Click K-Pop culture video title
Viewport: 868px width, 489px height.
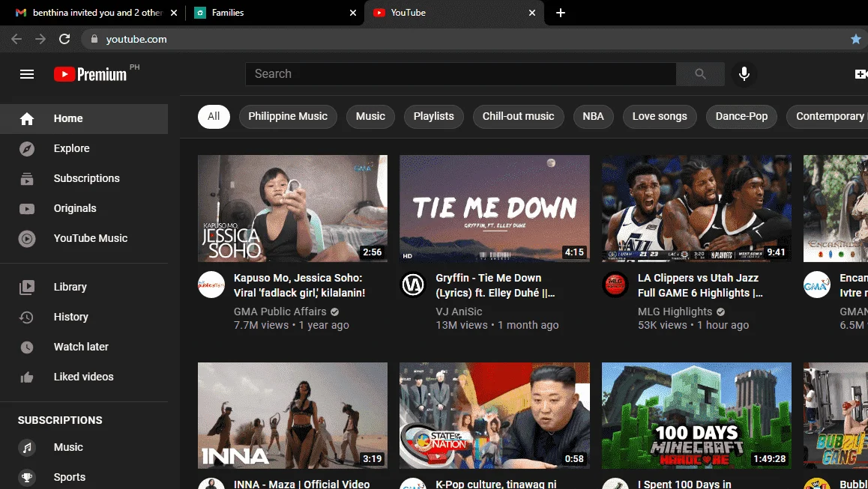pos(496,484)
